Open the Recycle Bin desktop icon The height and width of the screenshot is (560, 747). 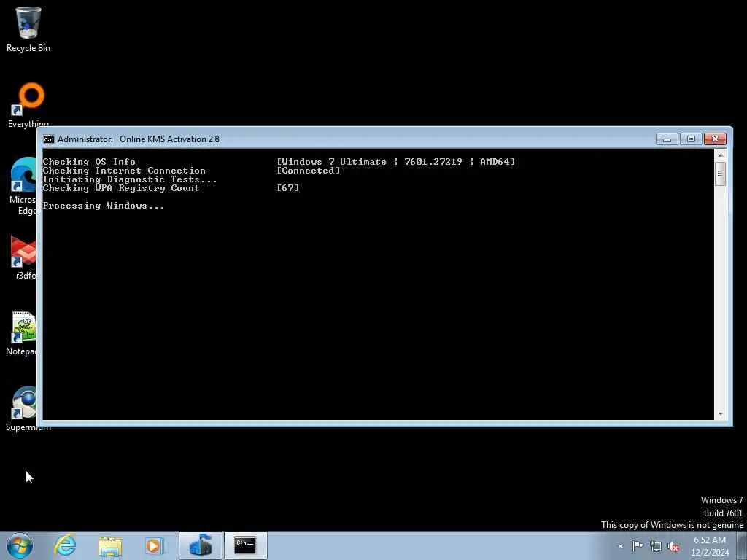[x=28, y=29]
